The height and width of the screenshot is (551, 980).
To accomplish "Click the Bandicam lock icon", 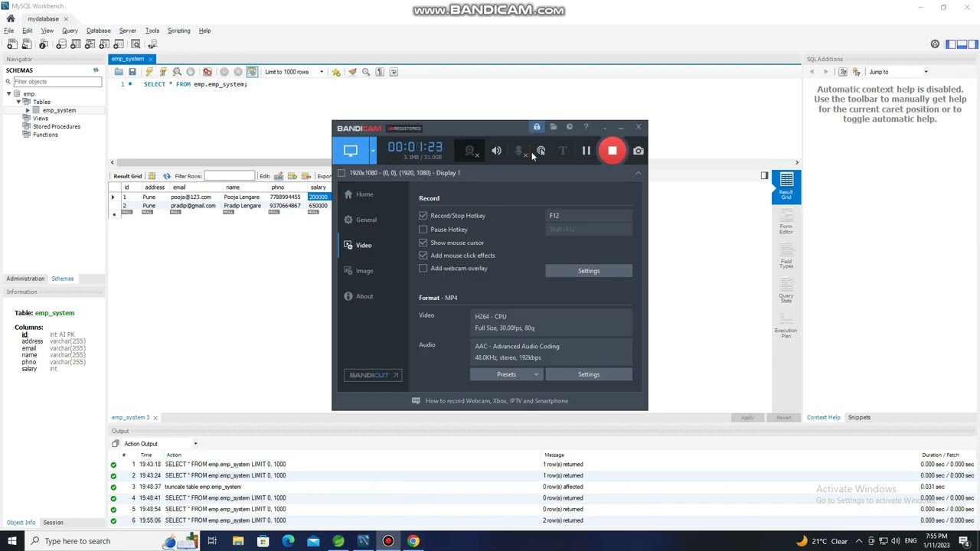I will click(537, 127).
